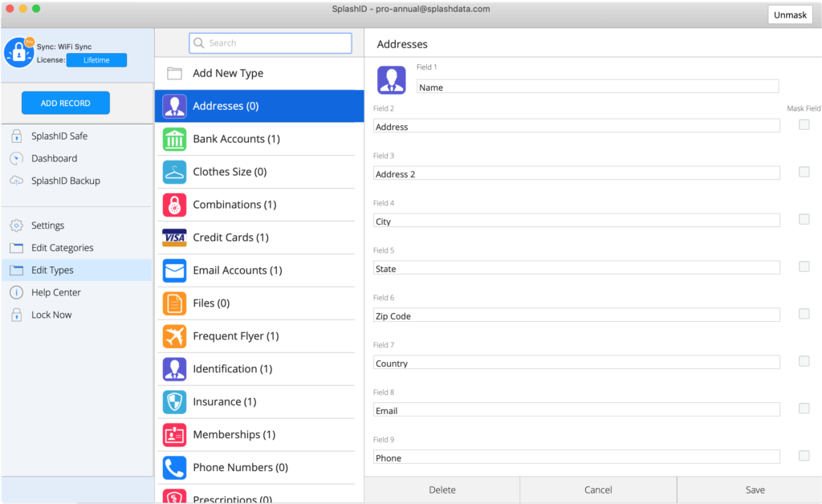Click the Lifetime license badge
The image size is (822, 504).
click(96, 60)
